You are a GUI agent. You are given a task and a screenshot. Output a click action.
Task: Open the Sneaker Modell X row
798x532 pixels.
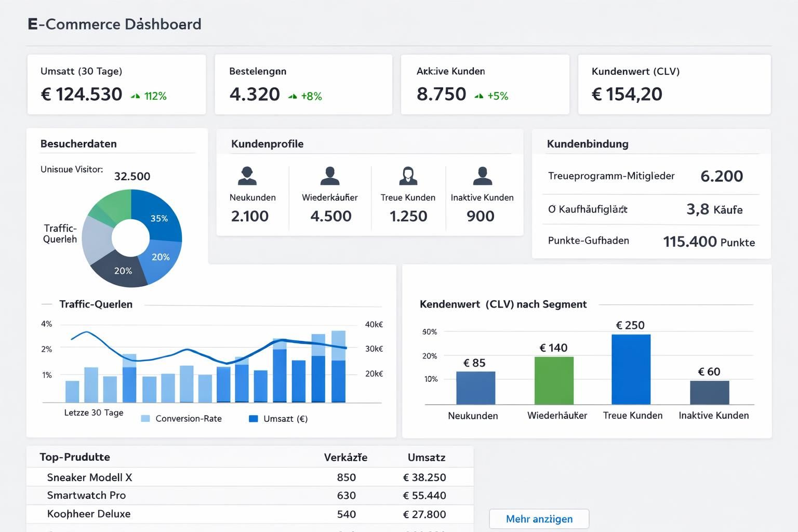pyautogui.click(x=250, y=477)
